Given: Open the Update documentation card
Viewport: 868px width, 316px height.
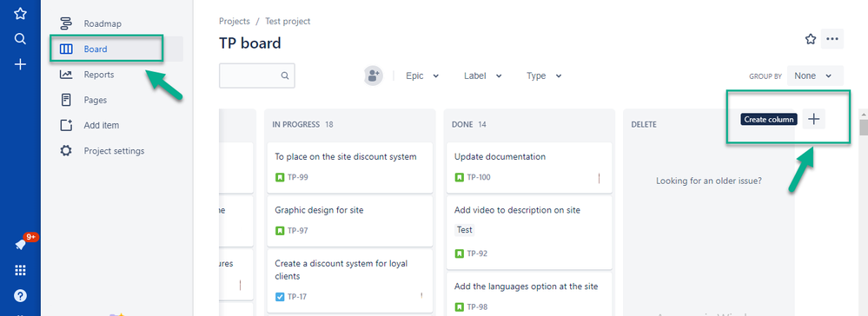Looking at the screenshot, I should click(528, 168).
